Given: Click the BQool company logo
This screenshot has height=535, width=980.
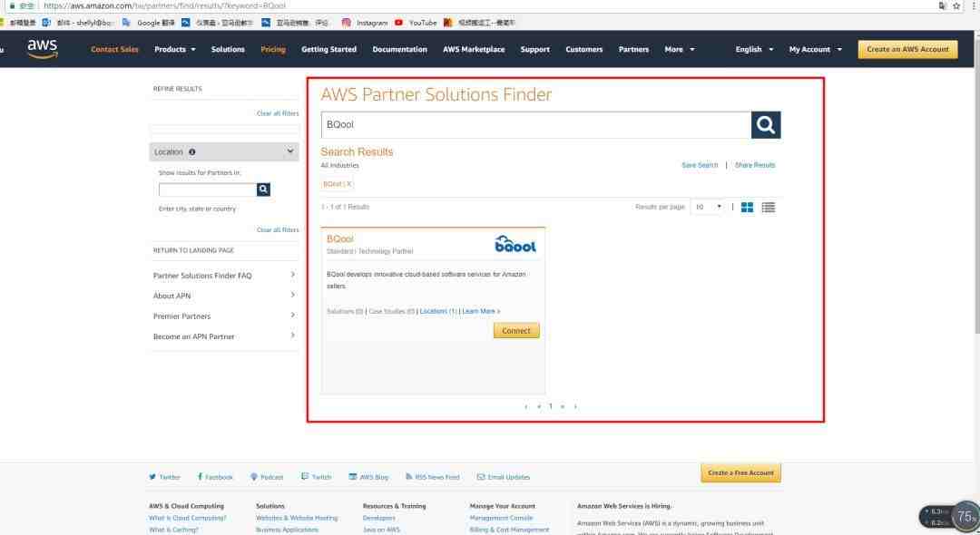Looking at the screenshot, I should [515, 243].
